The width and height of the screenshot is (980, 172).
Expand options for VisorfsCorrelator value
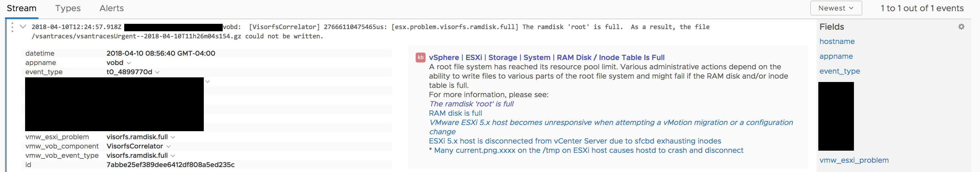pyautogui.click(x=168, y=146)
